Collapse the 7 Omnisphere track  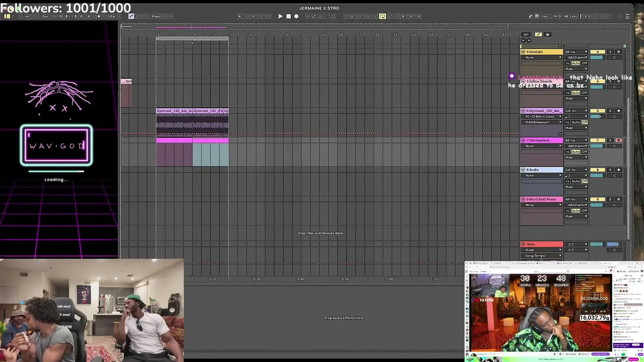tap(523, 140)
